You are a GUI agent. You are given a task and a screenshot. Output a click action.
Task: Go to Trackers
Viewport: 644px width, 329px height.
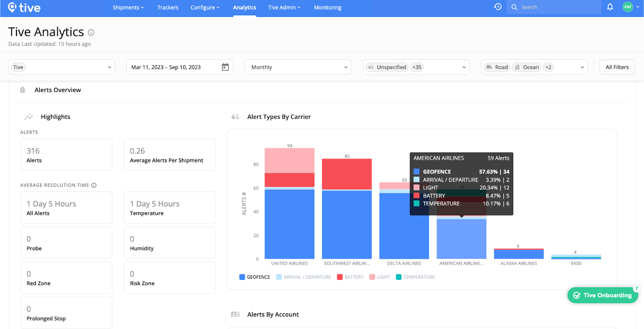(x=168, y=7)
